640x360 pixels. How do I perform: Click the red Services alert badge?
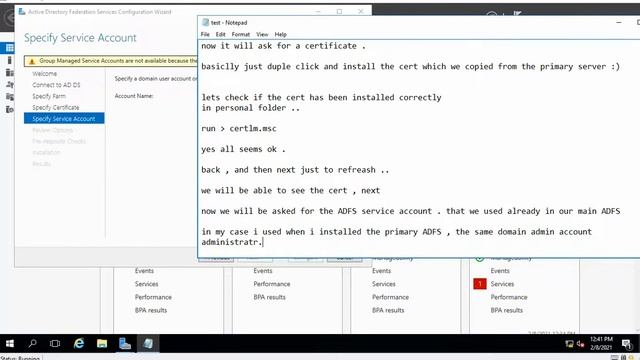480,284
